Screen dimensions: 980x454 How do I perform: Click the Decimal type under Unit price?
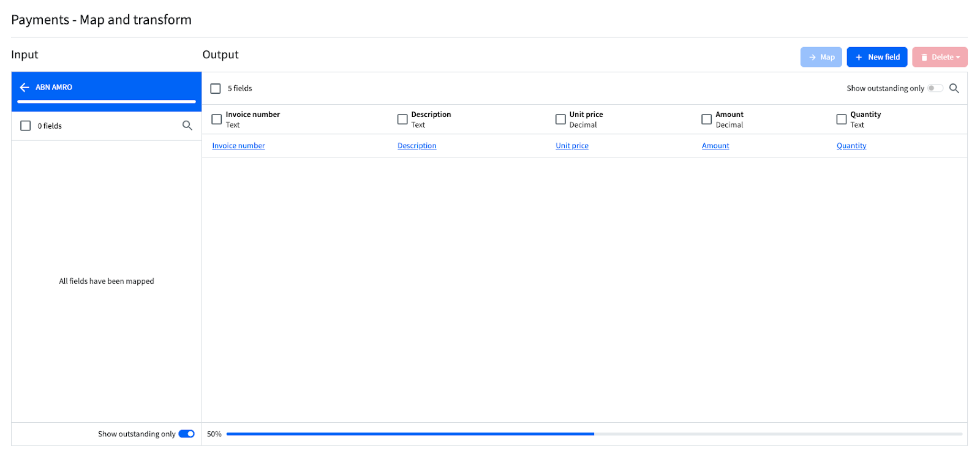coord(583,125)
